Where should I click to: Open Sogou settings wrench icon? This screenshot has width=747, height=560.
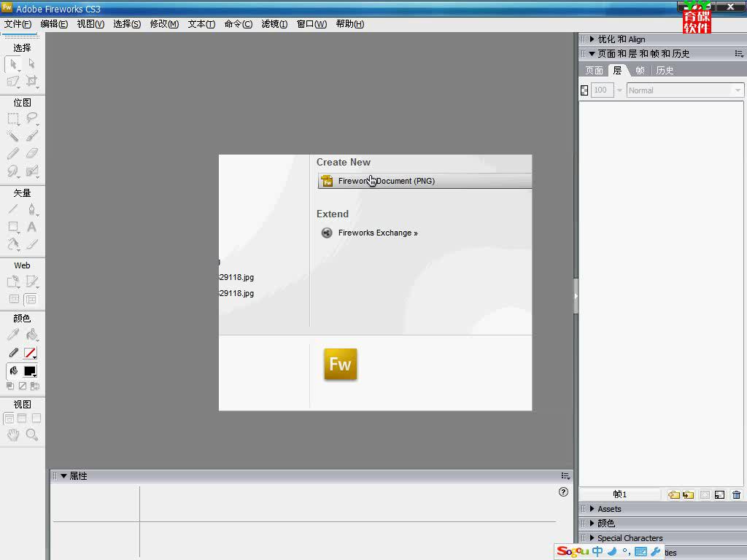click(x=656, y=551)
